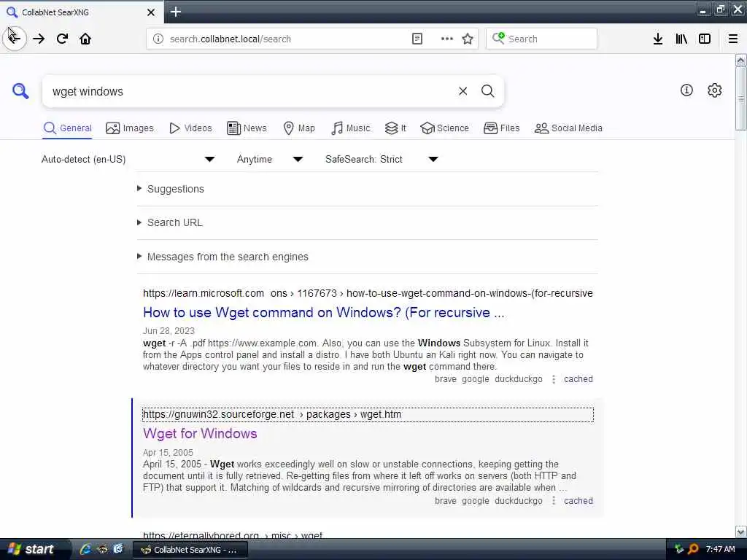
Task: Open the SearXNG about info icon
Action: coord(686,90)
